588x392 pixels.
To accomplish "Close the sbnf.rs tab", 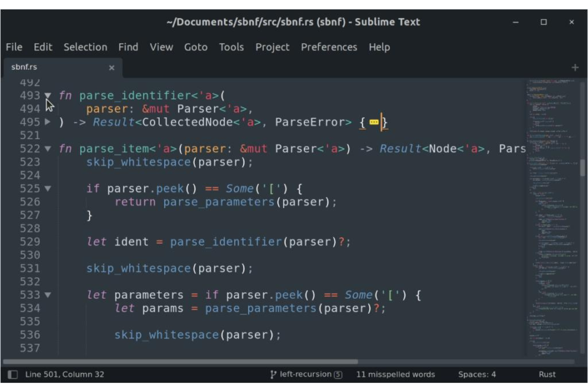I will 111,68.
